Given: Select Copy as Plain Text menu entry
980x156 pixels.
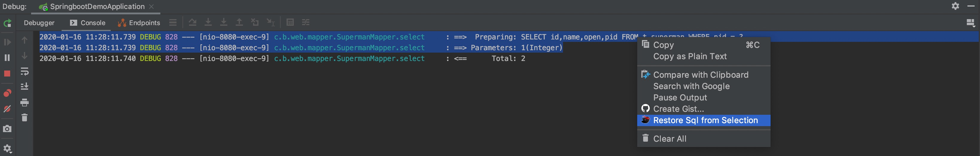Looking at the screenshot, I should [x=689, y=56].
